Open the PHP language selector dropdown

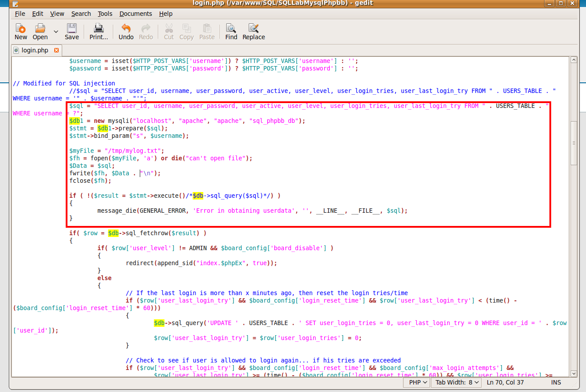click(x=417, y=382)
